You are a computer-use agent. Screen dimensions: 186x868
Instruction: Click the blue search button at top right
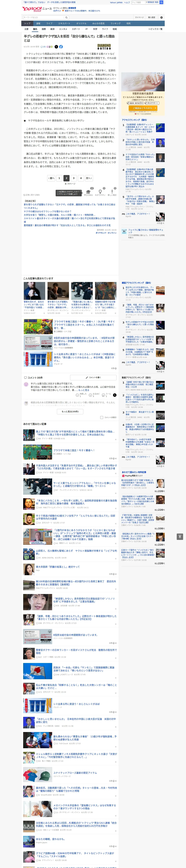point(161,2)
